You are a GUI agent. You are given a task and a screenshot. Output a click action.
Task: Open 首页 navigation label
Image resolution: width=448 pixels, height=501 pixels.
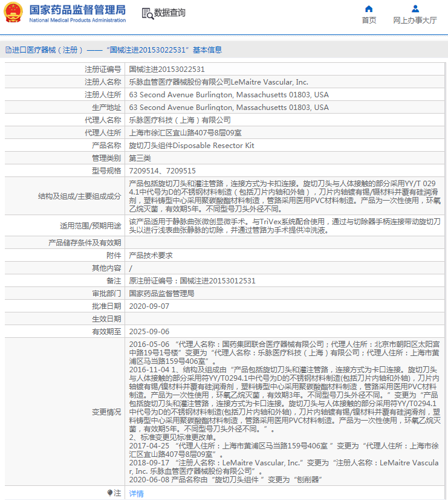pos(369,21)
